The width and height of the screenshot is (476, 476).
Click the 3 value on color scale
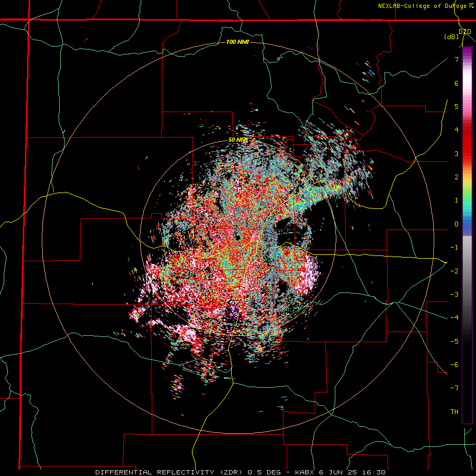tap(456, 153)
